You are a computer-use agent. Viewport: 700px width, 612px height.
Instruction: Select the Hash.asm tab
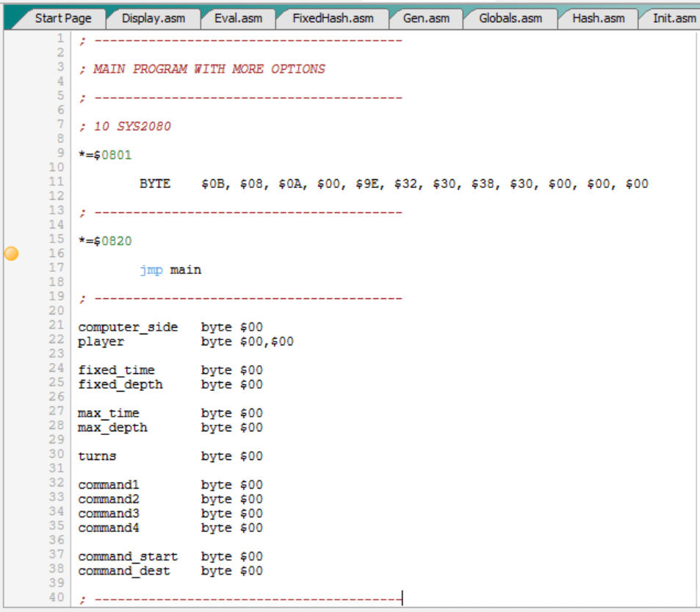[598, 18]
